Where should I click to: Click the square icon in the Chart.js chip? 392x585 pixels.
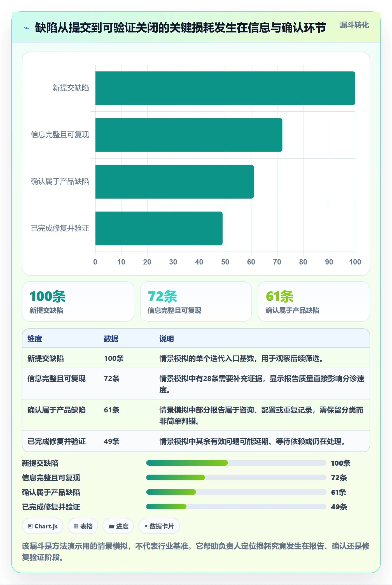tap(30, 526)
